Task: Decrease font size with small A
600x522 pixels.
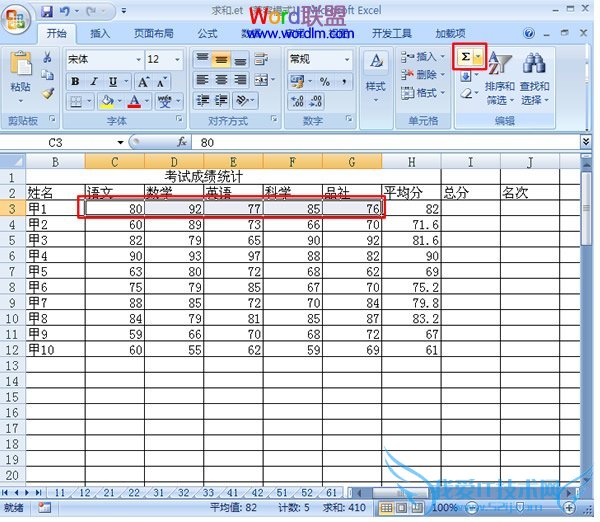Action: pyautogui.click(x=162, y=82)
